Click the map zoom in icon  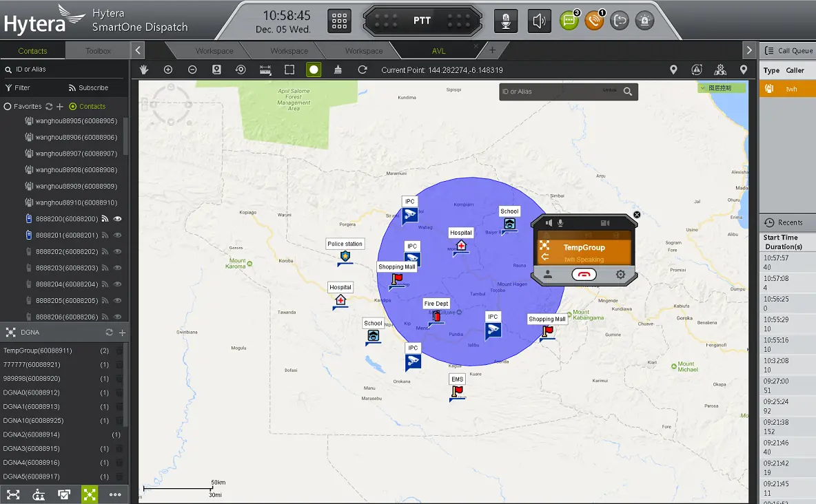[168, 70]
